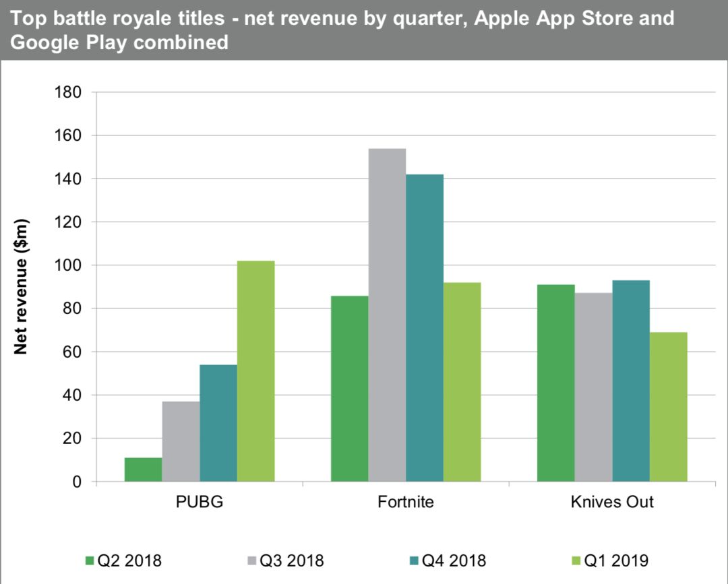
Task: Select the "Q1 2019" legend label
Action: pos(616,560)
